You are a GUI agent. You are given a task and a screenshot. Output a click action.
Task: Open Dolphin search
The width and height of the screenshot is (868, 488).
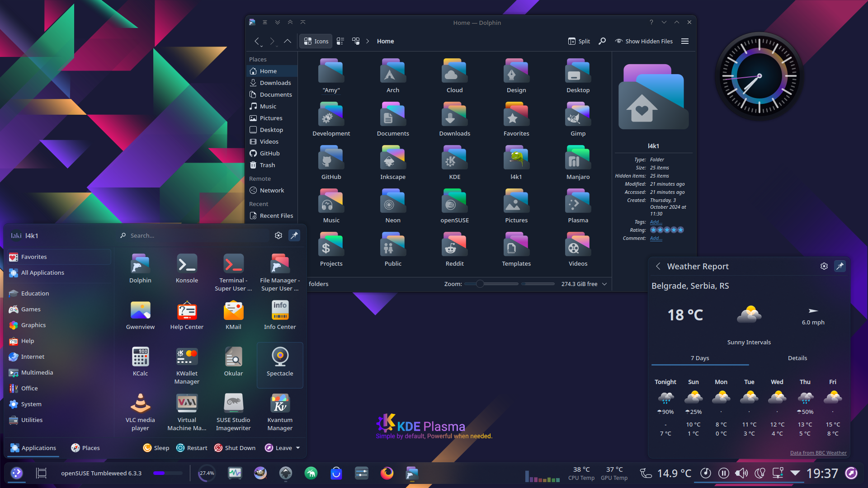[602, 41]
